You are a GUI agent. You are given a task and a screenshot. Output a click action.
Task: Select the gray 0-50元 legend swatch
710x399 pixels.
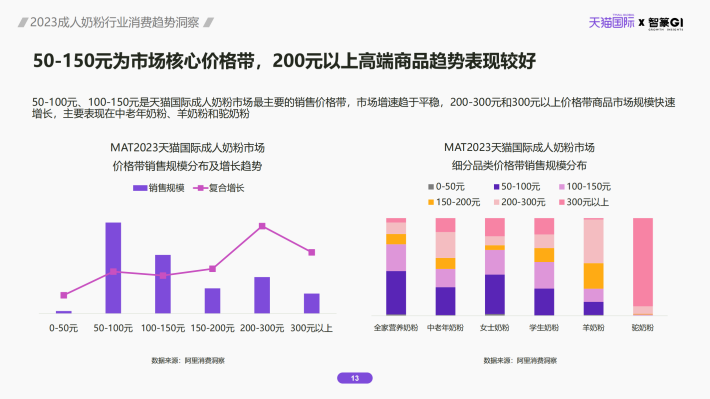tap(431, 187)
